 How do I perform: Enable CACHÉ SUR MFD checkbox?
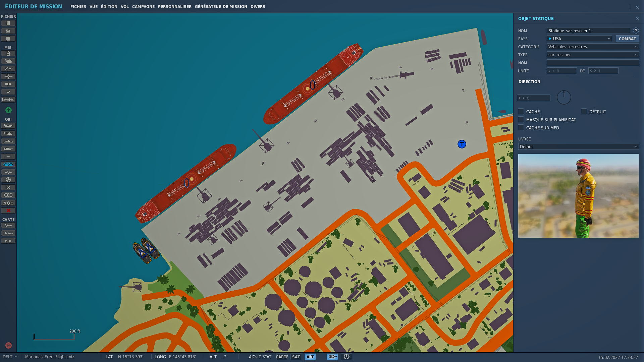(x=521, y=127)
